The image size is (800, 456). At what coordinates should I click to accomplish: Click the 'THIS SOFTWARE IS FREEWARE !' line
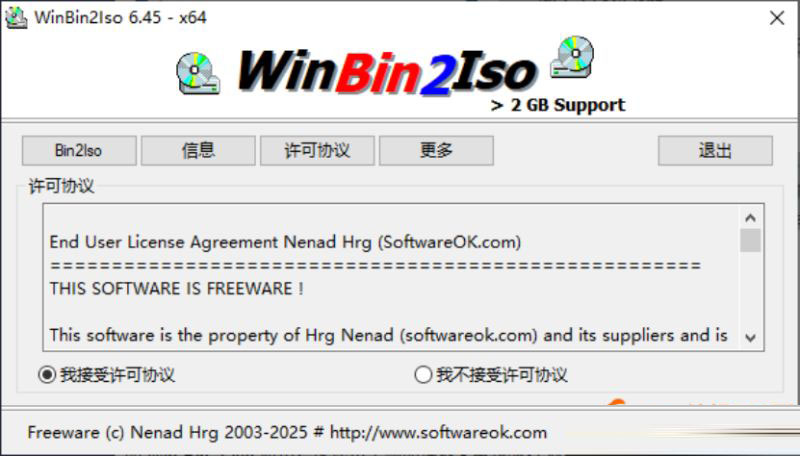point(177,289)
